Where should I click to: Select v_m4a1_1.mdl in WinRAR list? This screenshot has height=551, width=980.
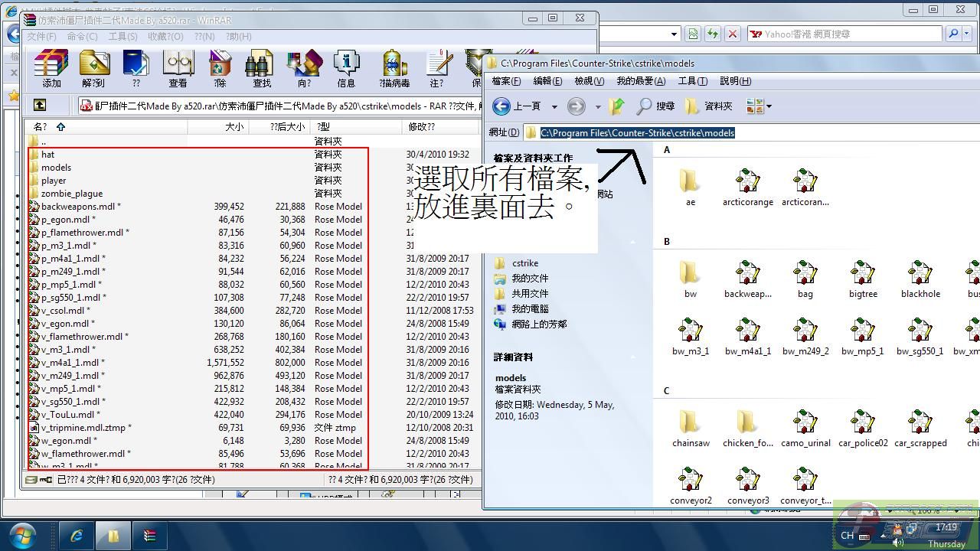point(73,363)
